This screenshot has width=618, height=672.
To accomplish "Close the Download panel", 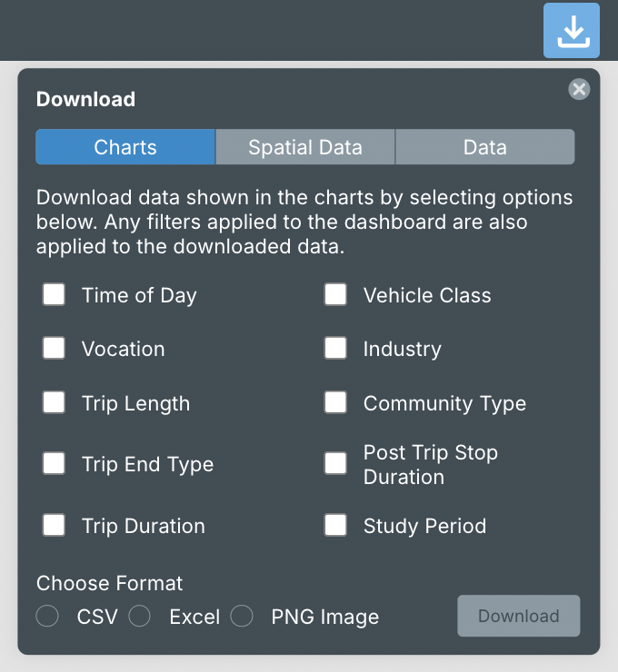I will [579, 89].
